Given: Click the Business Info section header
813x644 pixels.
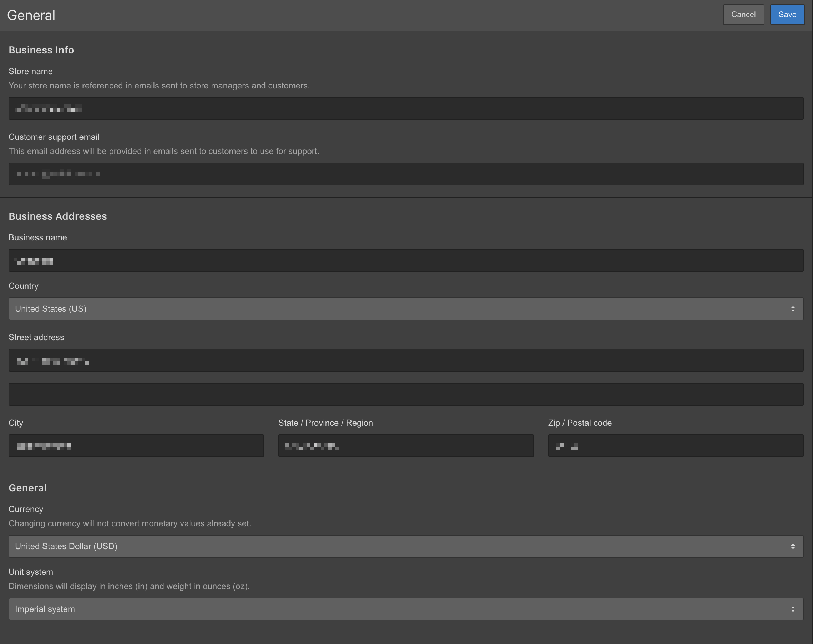Looking at the screenshot, I should click(x=41, y=50).
